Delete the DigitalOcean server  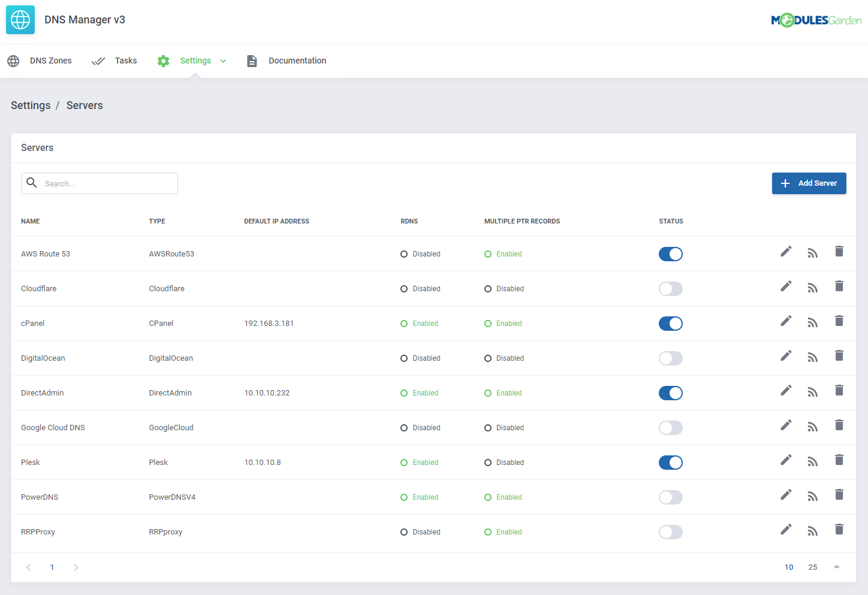click(839, 356)
